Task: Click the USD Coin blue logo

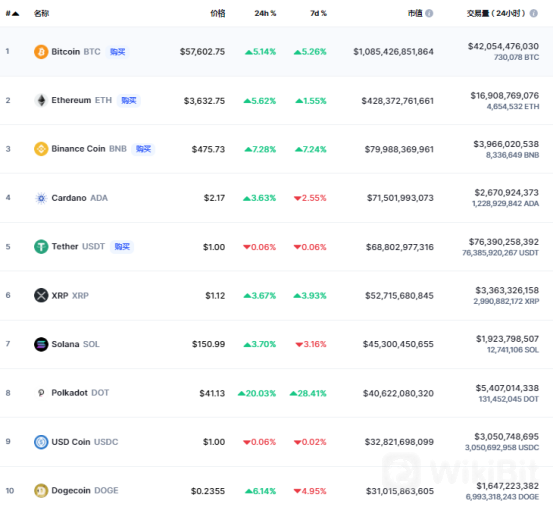Action: point(41,442)
